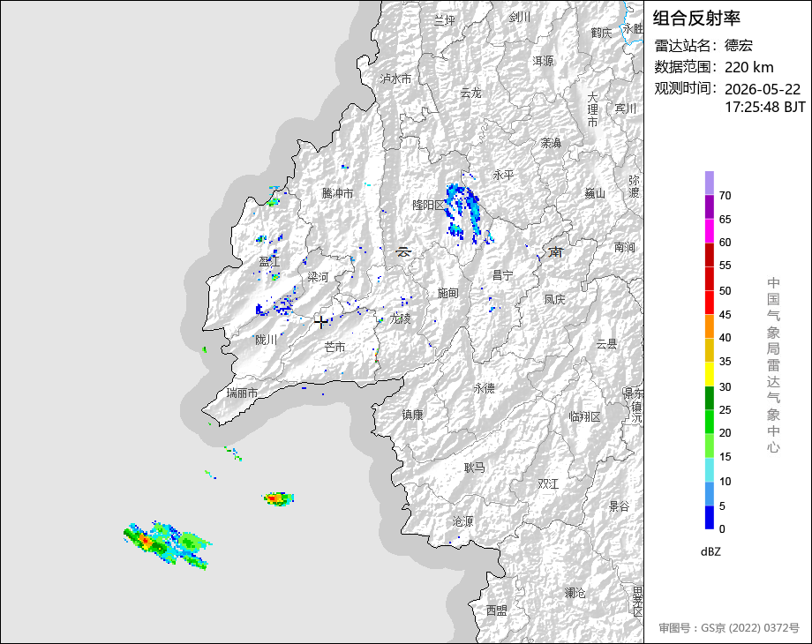
Task: Click the 审图号 GS京 (2022) 0372号 text
Action: 729,628
